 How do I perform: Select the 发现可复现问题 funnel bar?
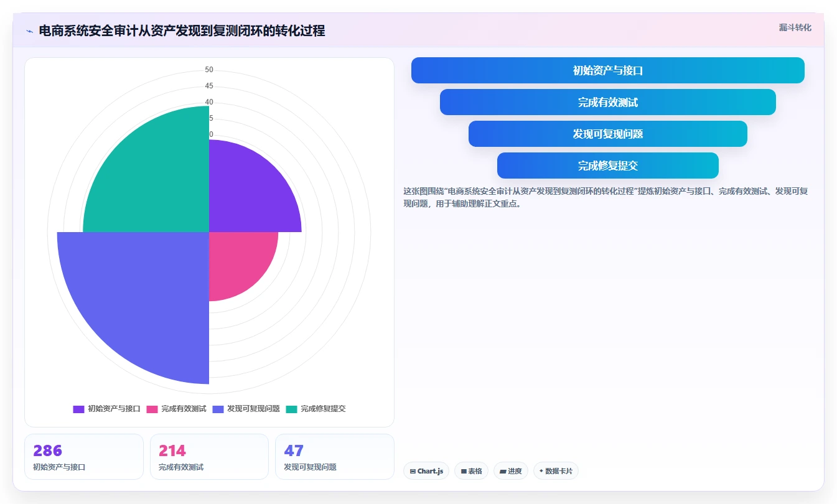[607, 134]
